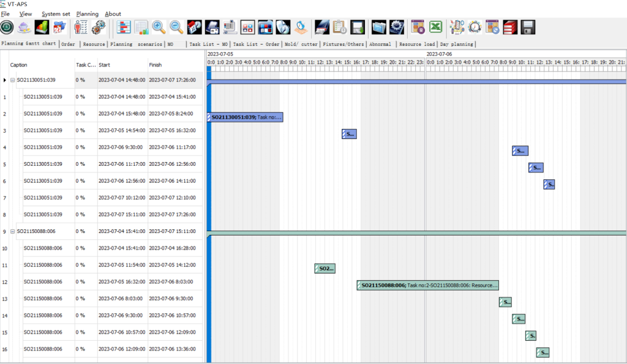Select the Zoom In magnifier tool
Viewport: 627px width, 364px height.
coord(159,27)
